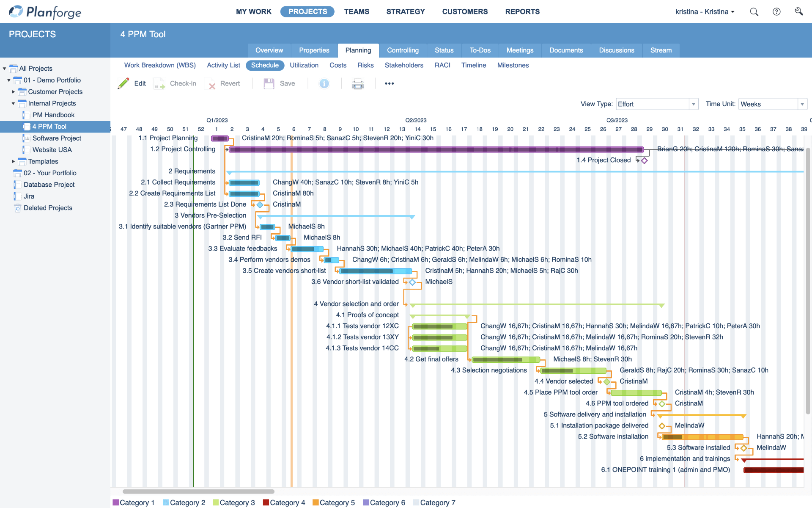Click the settings wrench icon
Screen dimensions: 812x508
click(799, 11)
